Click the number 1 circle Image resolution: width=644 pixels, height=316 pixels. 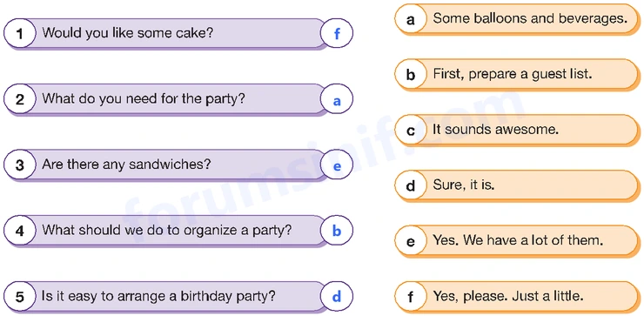20,33
